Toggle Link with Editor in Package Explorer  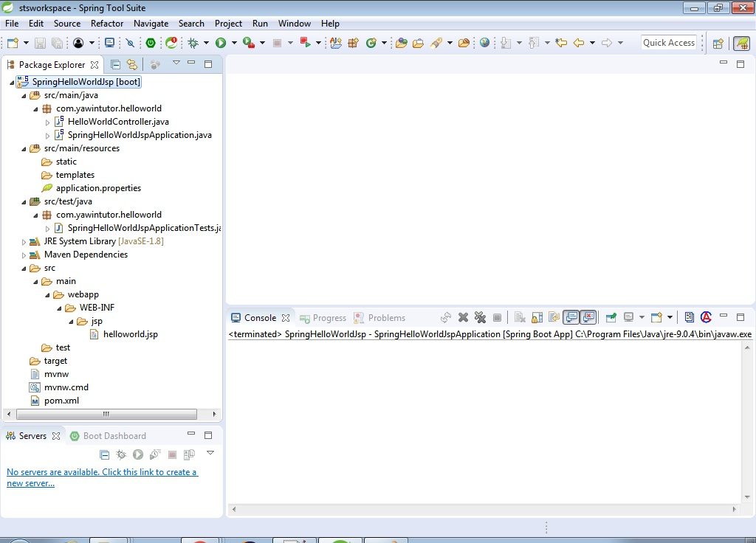click(x=132, y=64)
